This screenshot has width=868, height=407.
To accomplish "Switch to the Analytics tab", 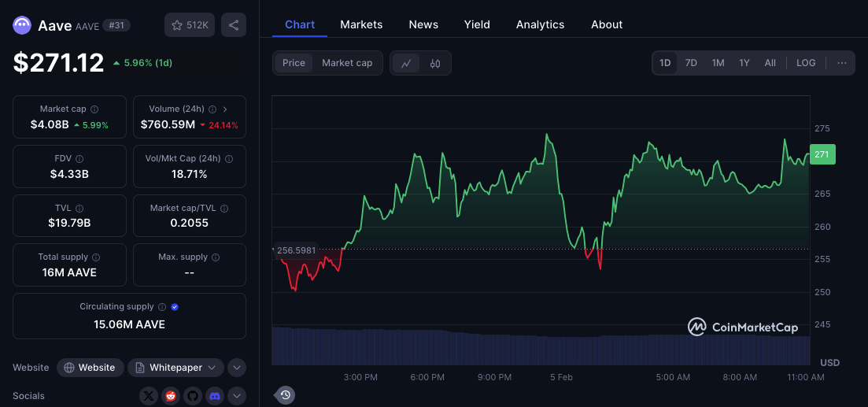I will click(x=541, y=24).
